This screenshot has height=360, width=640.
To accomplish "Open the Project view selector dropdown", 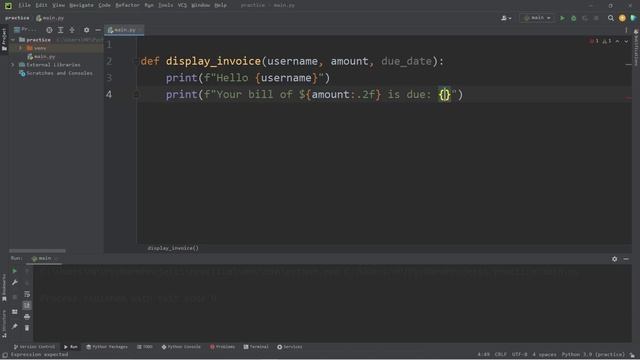I will click(25, 30).
